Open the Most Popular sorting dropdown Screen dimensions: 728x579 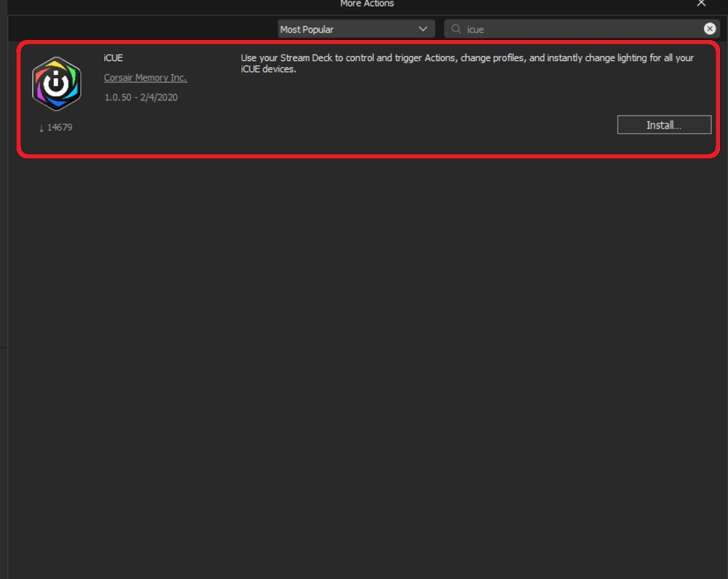tap(355, 28)
